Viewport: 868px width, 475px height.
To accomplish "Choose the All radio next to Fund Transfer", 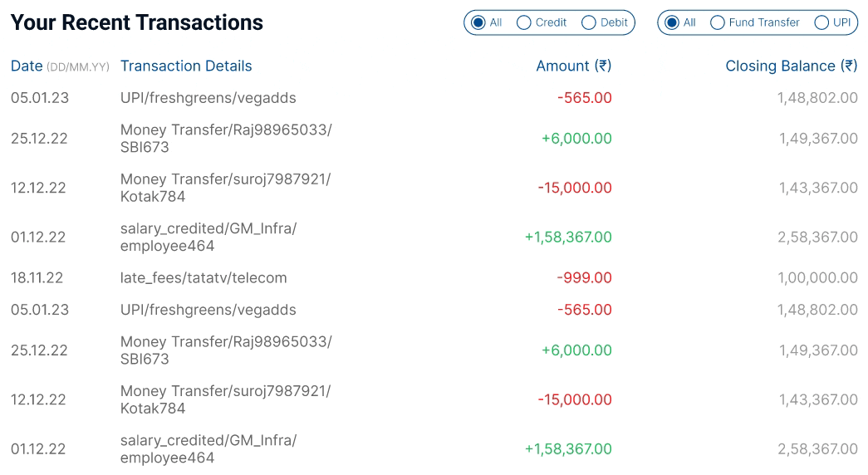I will [672, 22].
